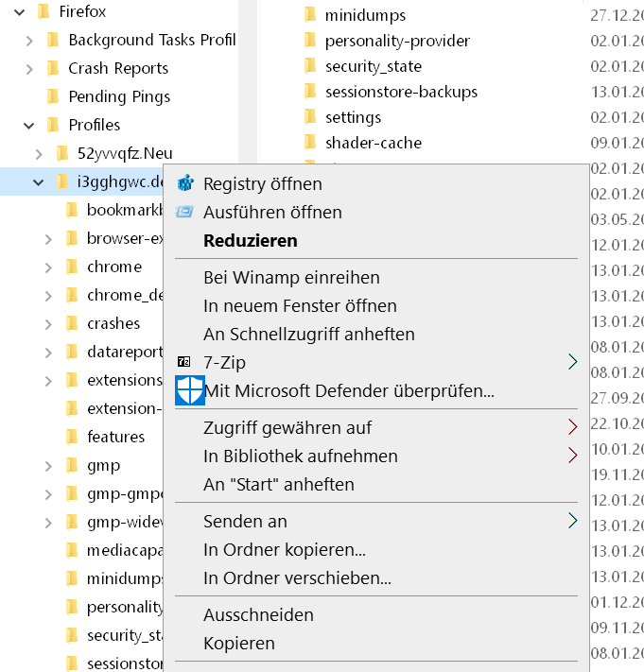Click In neuem Fenster öffnen
644x672 pixels.
[x=300, y=305]
